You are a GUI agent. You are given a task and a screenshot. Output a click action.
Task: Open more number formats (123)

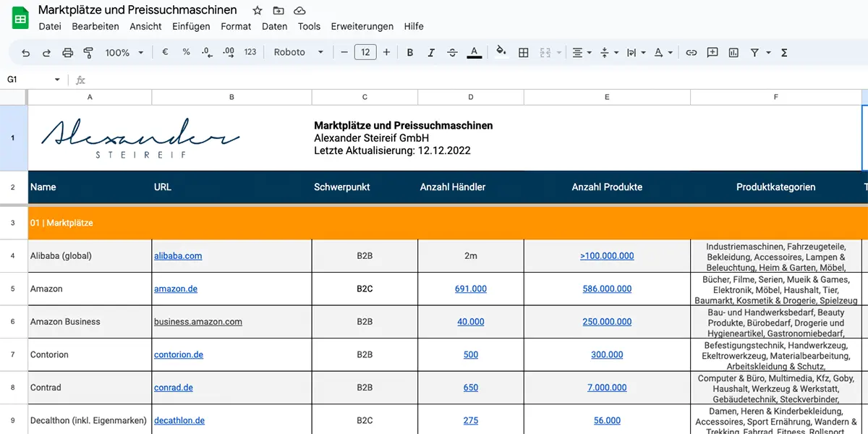pos(250,52)
